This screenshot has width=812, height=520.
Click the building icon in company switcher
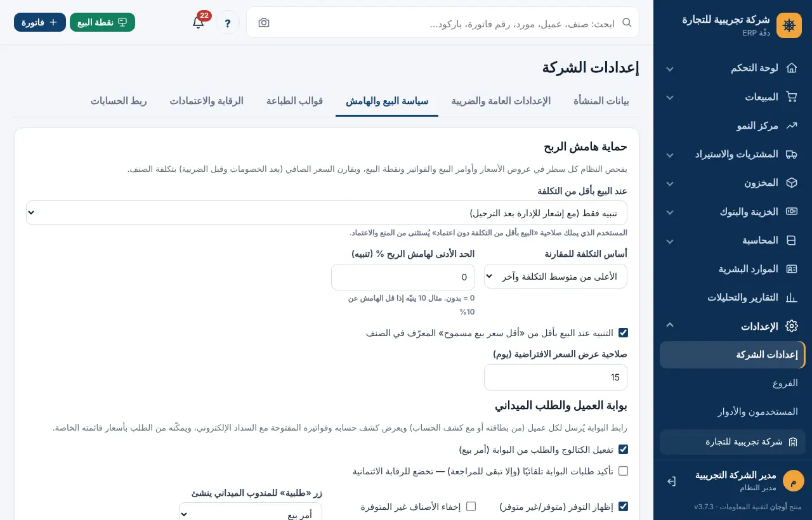point(792,442)
